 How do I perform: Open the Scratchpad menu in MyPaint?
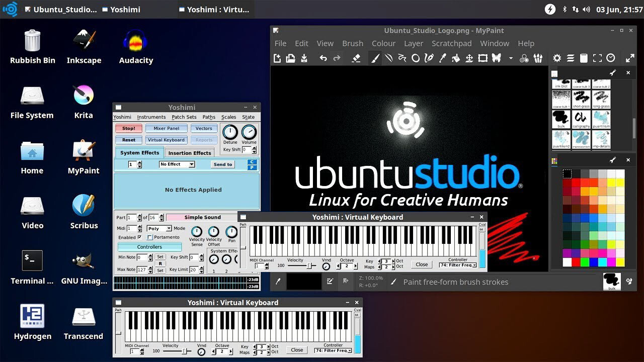(451, 43)
